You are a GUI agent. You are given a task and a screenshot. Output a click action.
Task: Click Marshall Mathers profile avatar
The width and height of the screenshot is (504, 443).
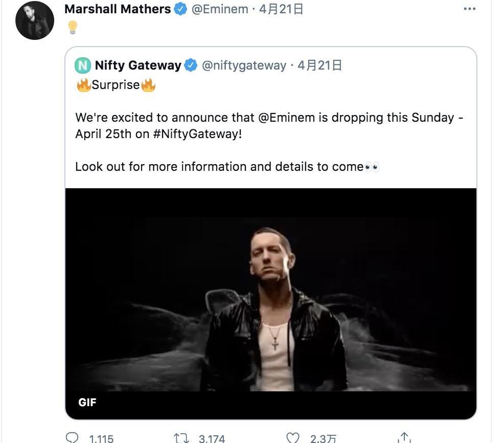35,20
